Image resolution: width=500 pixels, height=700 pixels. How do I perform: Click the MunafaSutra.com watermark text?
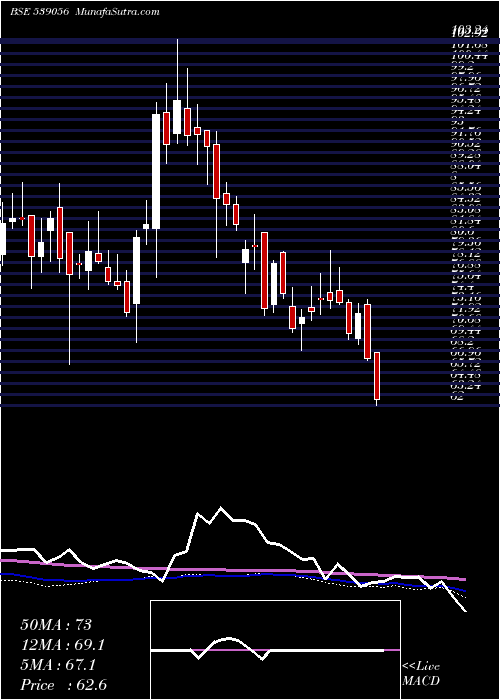[118, 12]
